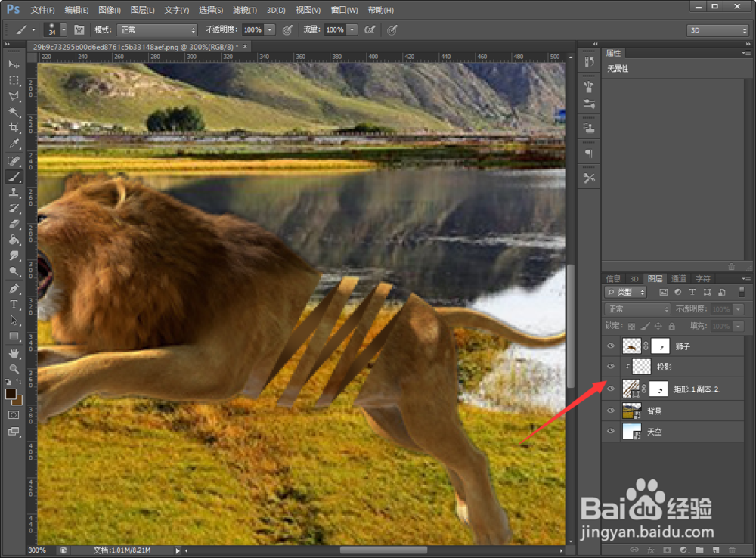Image resolution: width=756 pixels, height=558 pixels.
Task: Hide the 投影 layer
Action: (x=611, y=367)
